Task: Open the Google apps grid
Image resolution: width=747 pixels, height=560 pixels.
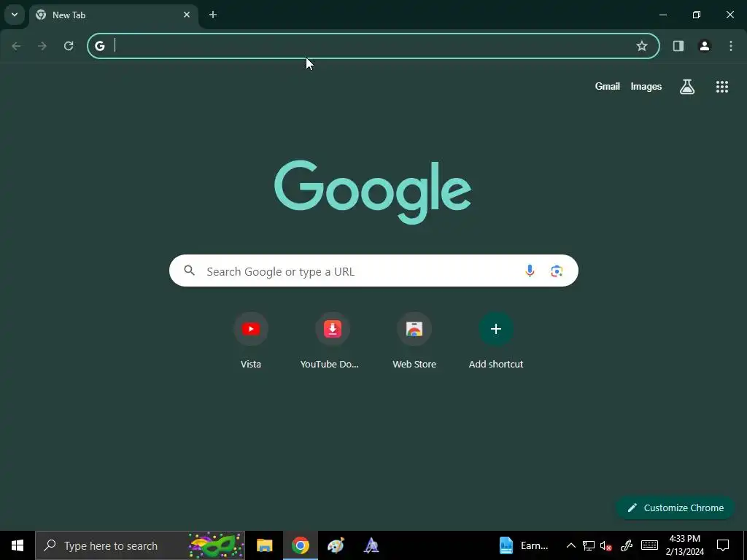Action: 721,87
